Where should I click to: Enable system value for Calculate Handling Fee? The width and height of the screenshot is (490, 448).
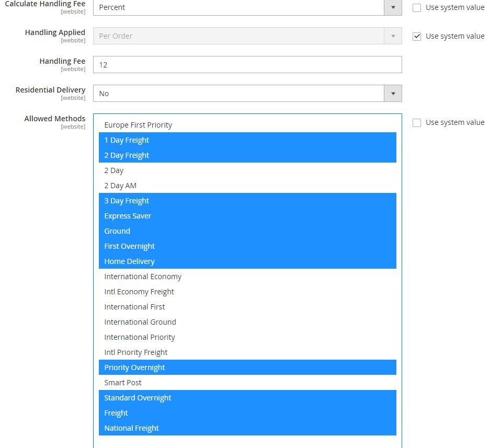[x=417, y=8]
